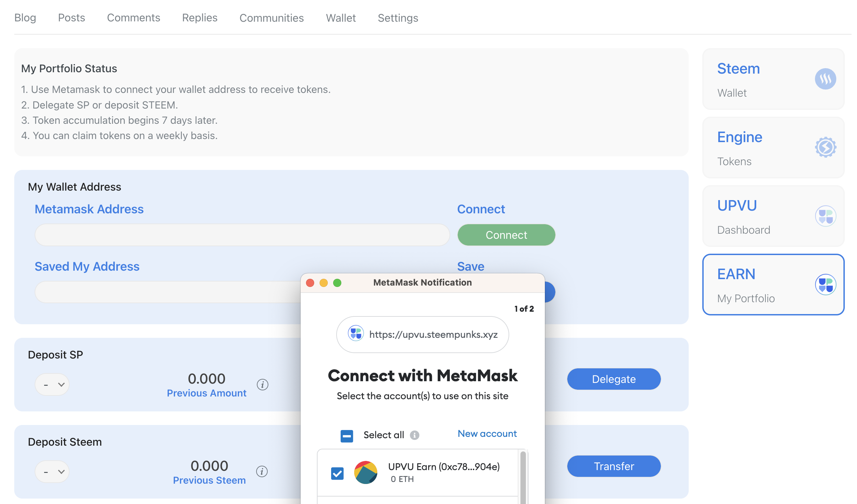Click the Delegate button

[613, 379]
